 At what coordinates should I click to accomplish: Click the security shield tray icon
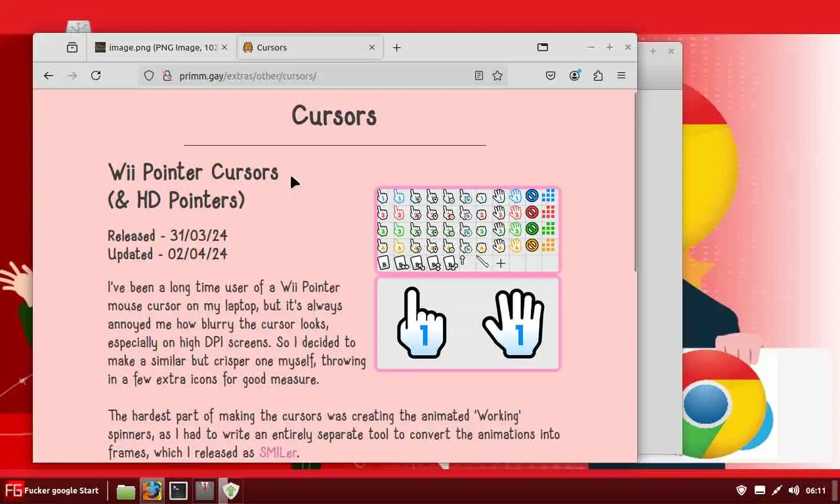pyautogui.click(x=742, y=490)
